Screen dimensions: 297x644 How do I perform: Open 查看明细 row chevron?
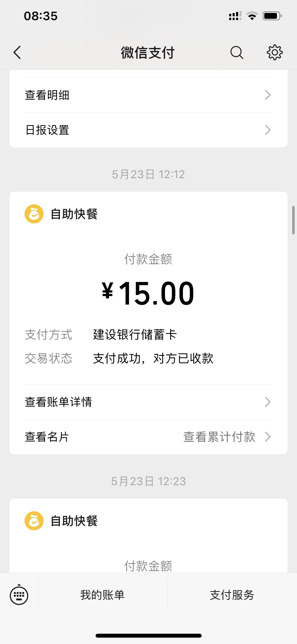(x=267, y=95)
